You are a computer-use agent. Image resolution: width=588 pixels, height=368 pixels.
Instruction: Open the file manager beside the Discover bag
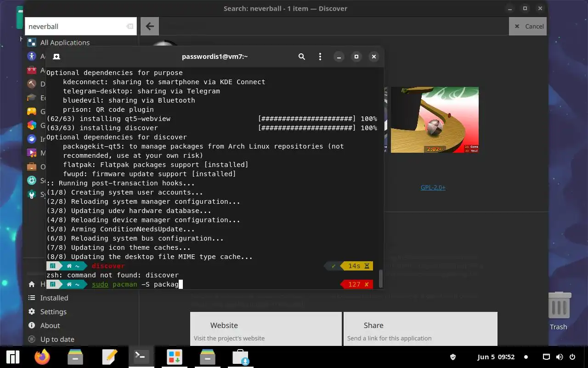pos(207,357)
